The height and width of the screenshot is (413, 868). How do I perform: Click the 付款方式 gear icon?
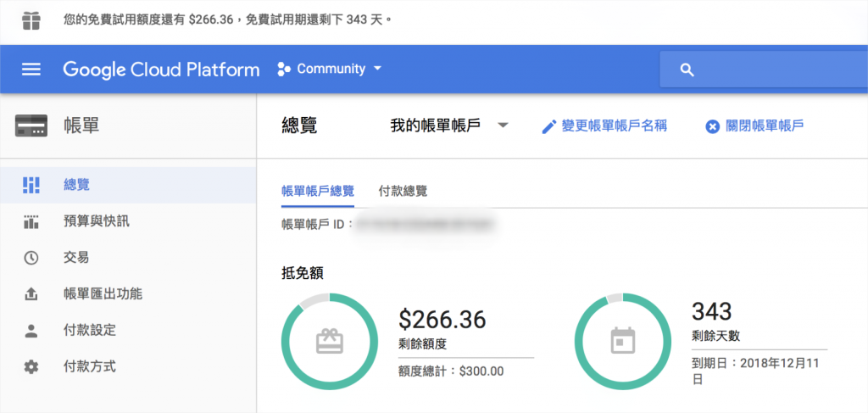tap(31, 366)
